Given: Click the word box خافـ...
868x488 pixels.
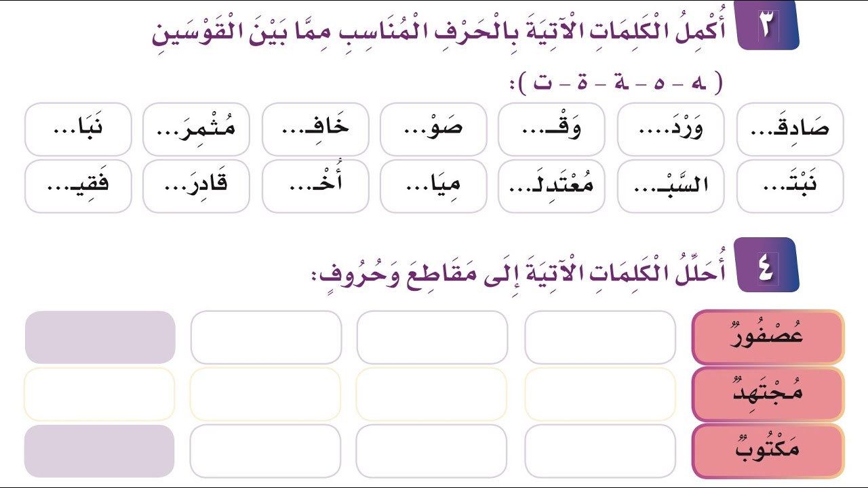Looking at the screenshot, I should pos(315,129).
